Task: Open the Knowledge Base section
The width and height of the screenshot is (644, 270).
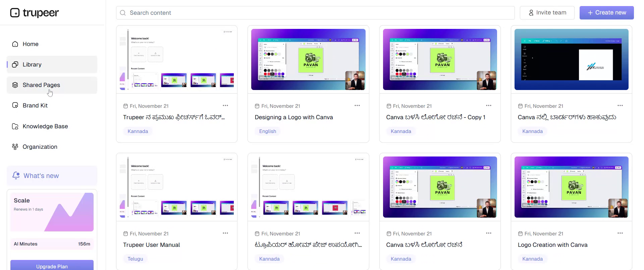Action: tap(52, 126)
